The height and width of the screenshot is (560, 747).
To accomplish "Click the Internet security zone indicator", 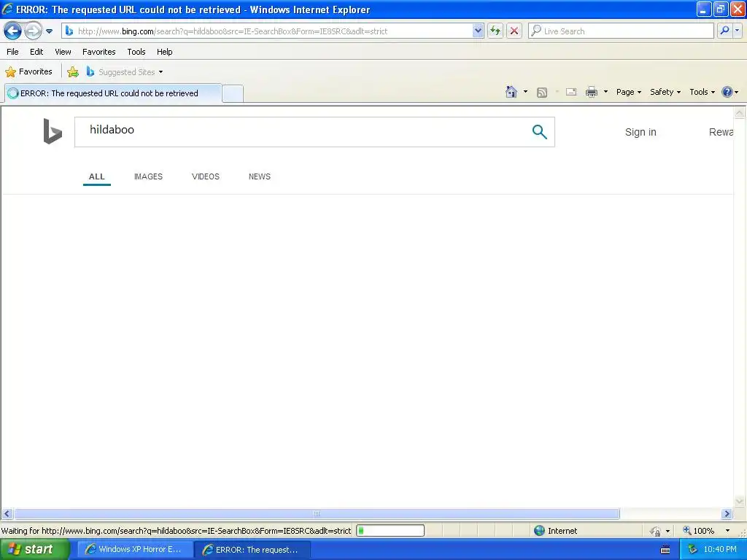I will 555,531.
